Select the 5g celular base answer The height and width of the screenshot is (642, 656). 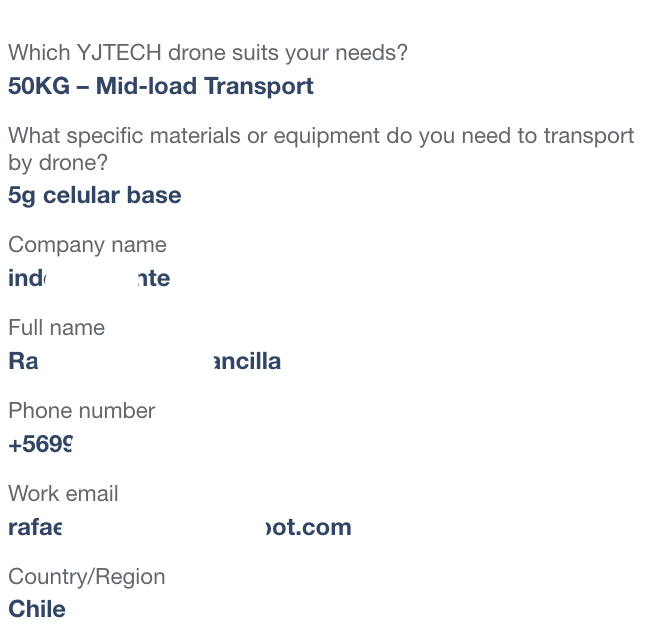(95, 196)
